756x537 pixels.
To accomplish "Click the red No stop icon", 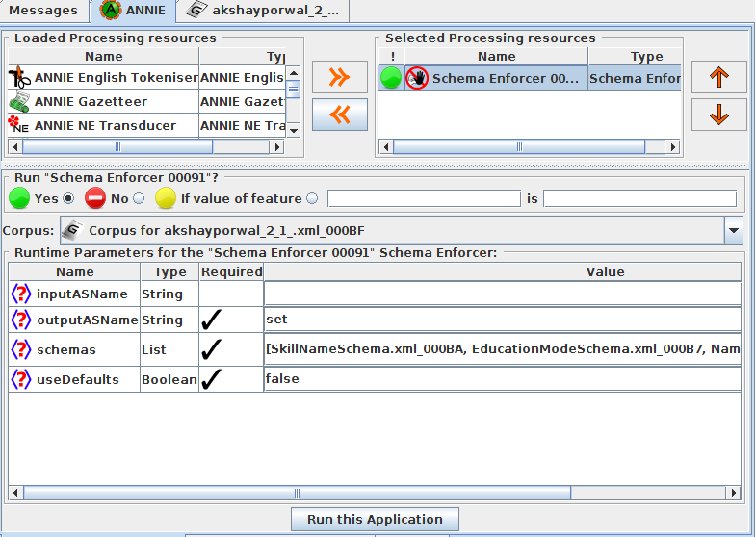I will 95,198.
